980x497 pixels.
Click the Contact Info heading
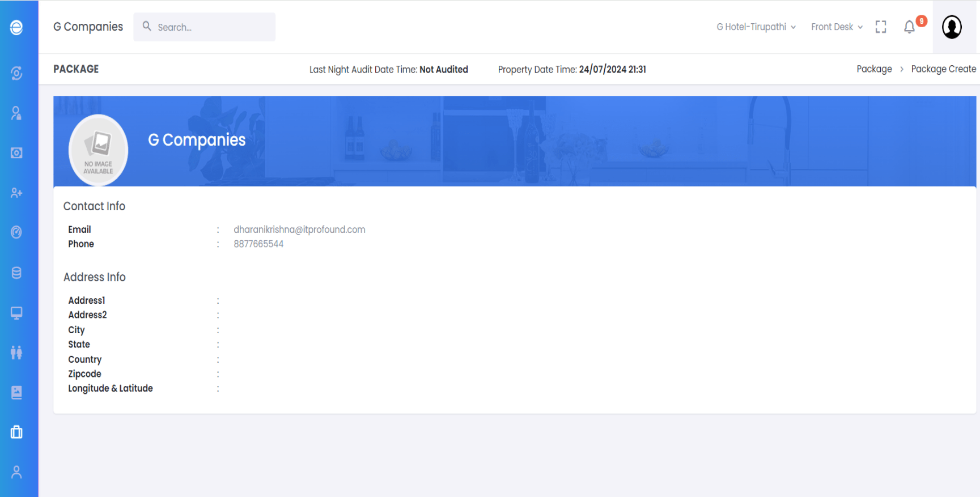coord(94,206)
